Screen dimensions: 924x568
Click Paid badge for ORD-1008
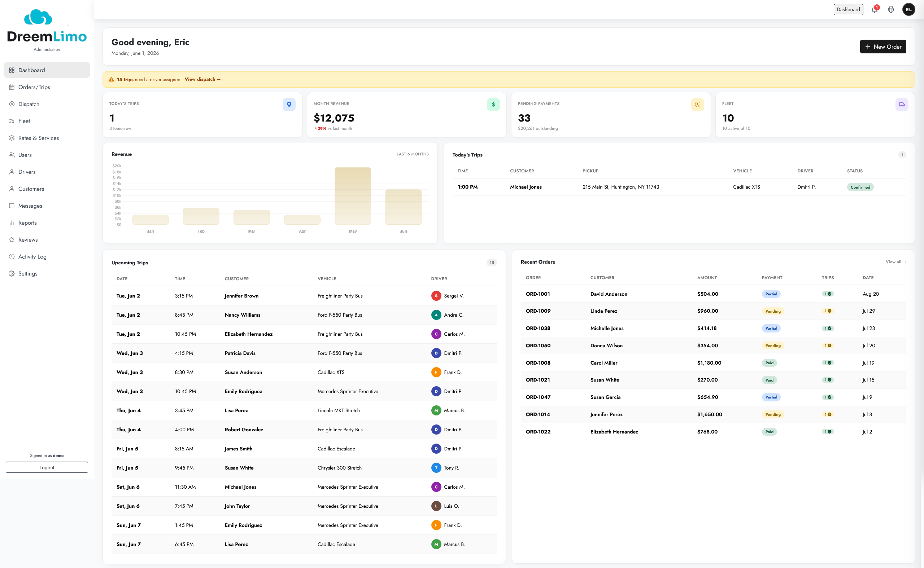[769, 363]
